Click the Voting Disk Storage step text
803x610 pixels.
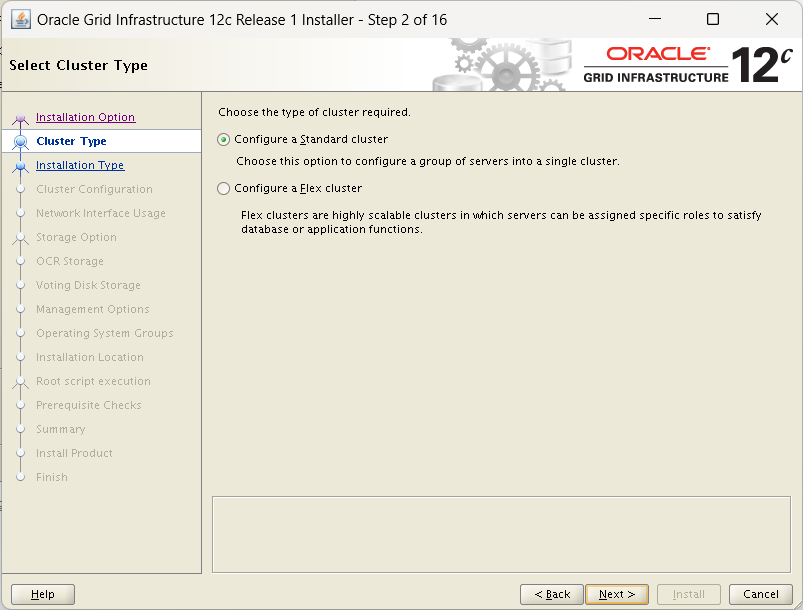tap(88, 285)
